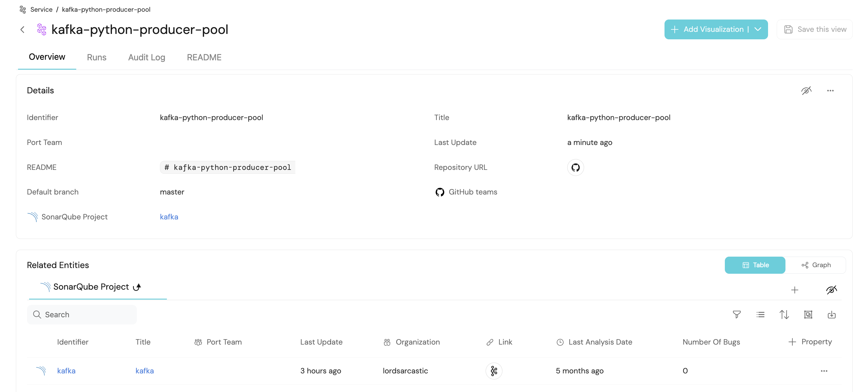The width and height of the screenshot is (868, 392).
Task: Open Details panel three-dot menu
Action: (x=830, y=91)
